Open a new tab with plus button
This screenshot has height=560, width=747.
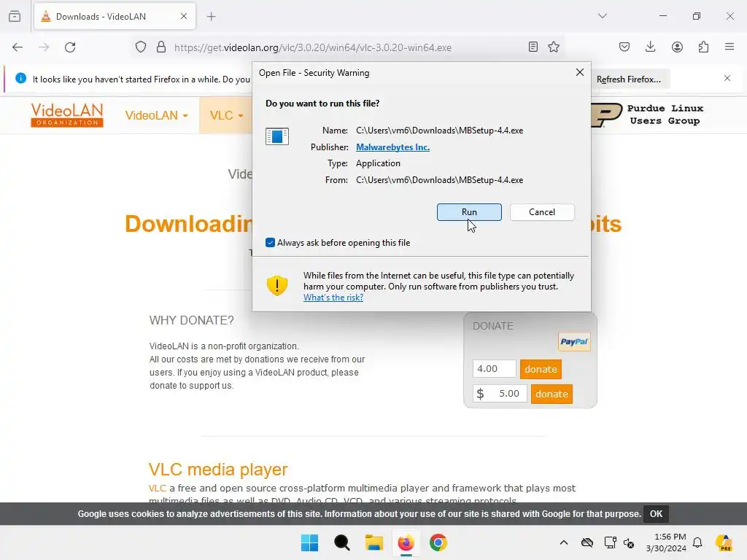[211, 17]
